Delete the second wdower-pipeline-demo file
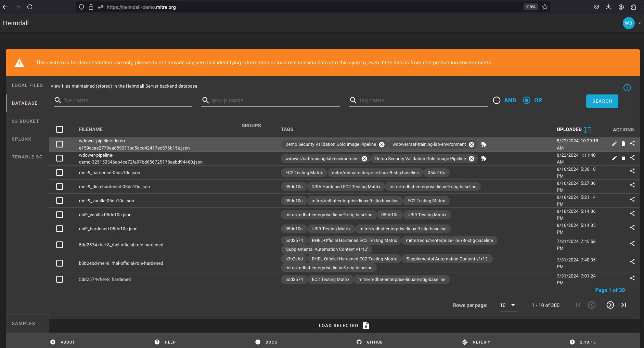Image resolution: width=644 pixels, height=348 pixels. pyautogui.click(x=623, y=158)
